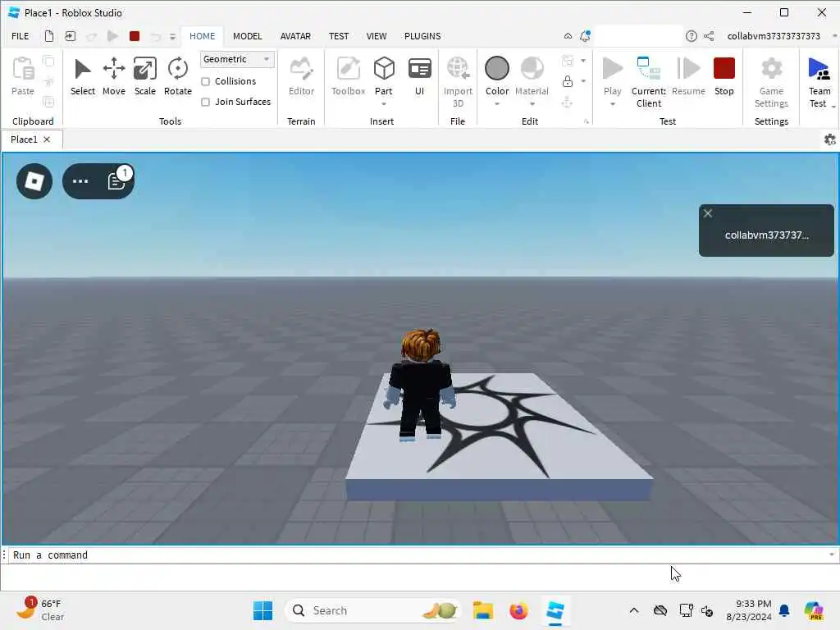The image size is (840, 630).
Task: Open the weather widget showing 66°F
Action: point(41,609)
